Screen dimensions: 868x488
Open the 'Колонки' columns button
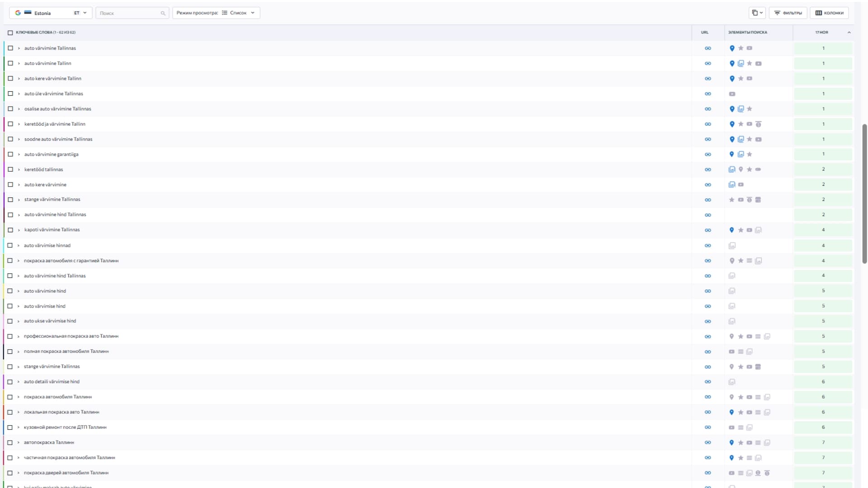point(829,13)
